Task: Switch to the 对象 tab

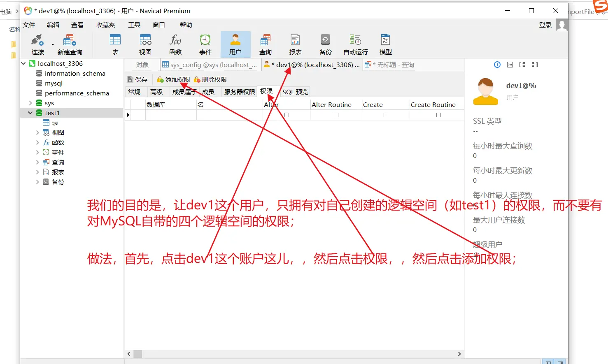Action: click(142, 65)
